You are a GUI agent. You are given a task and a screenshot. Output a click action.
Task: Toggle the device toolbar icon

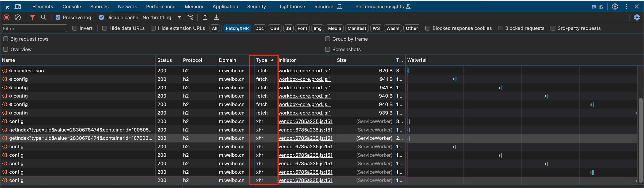pyautogui.click(x=18, y=7)
